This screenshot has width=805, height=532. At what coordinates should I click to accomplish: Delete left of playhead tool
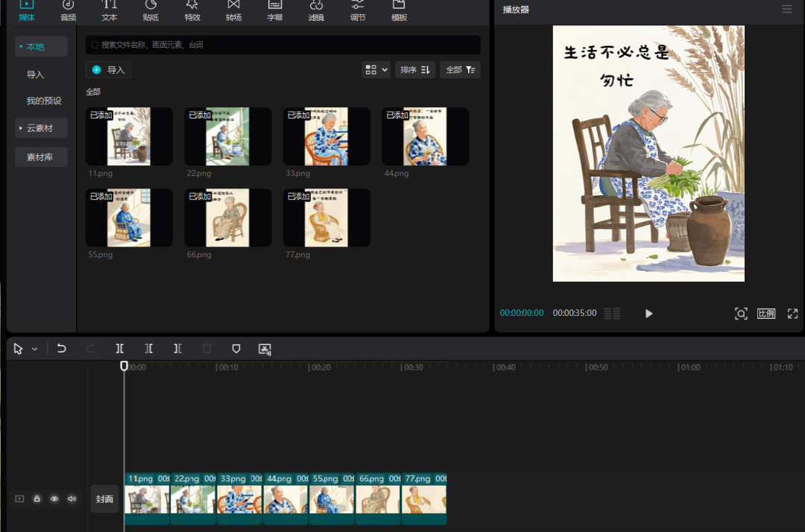coord(148,349)
